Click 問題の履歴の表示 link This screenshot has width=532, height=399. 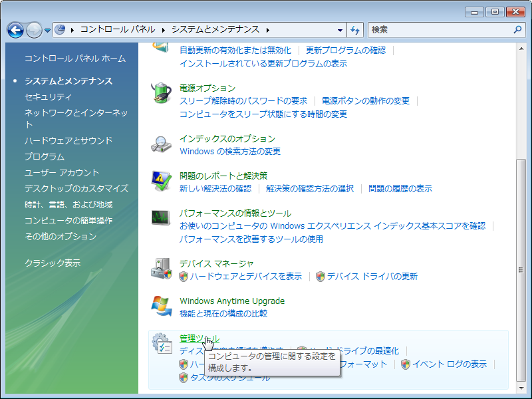[400, 188]
